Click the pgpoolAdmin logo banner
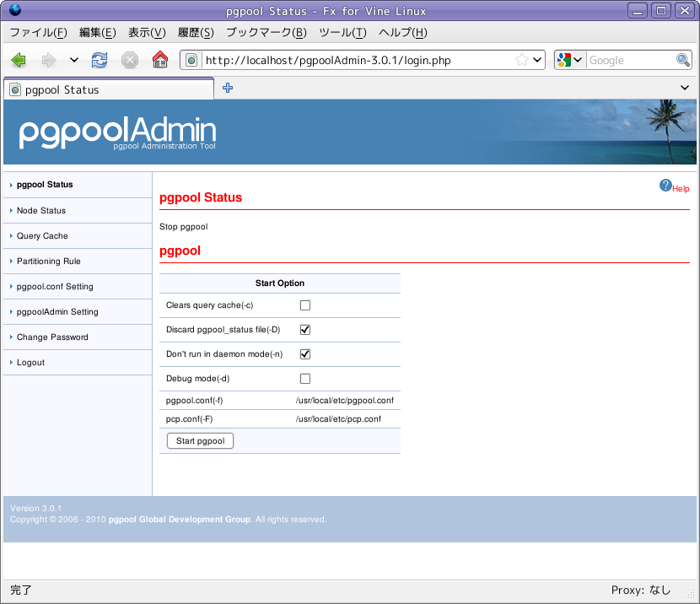700x604 pixels. (118, 132)
